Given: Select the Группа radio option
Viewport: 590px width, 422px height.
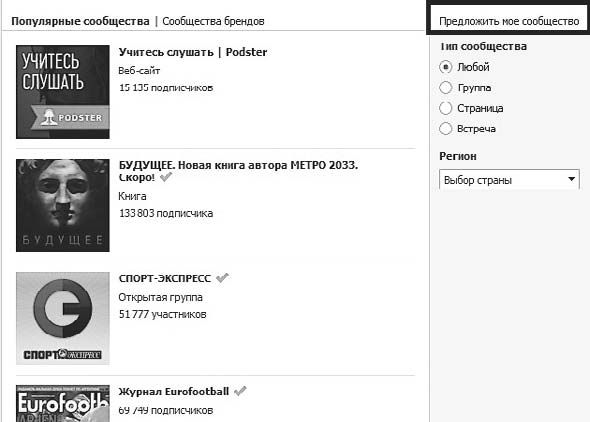Looking at the screenshot, I should [446, 88].
